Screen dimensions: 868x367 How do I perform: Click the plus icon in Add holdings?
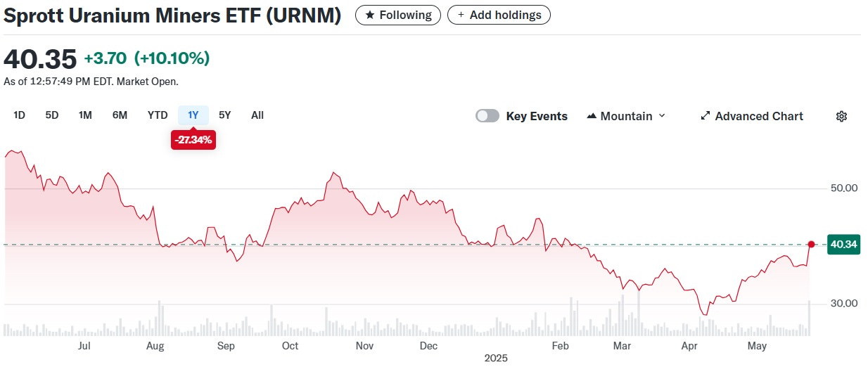click(x=461, y=15)
